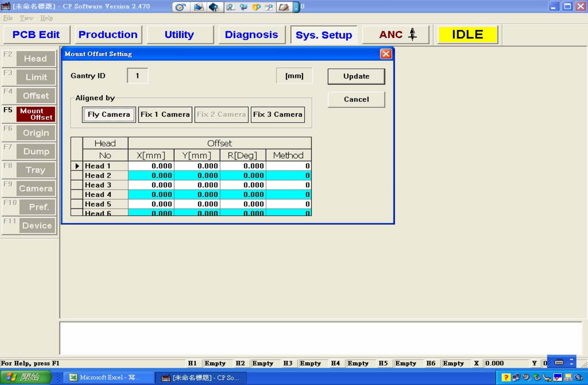Click Cancel in Mount Offset Setting
Viewport: 588px width, 385px height.
(x=356, y=99)
